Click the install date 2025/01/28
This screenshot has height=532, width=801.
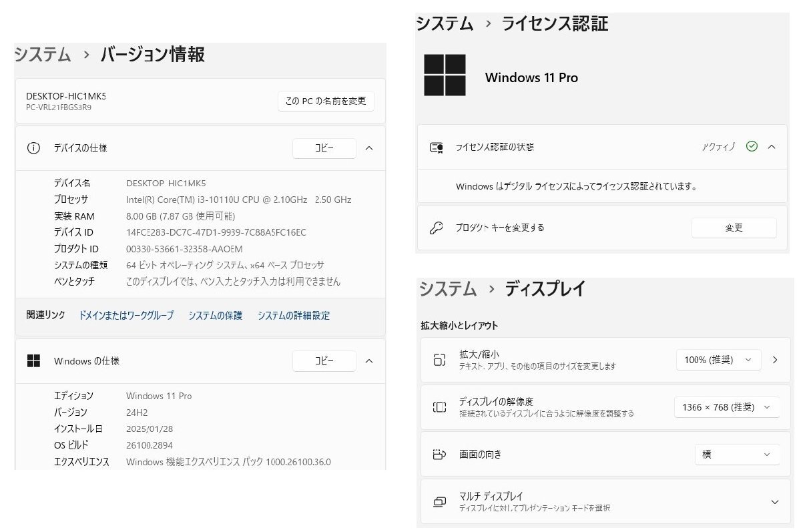(x=150, y=429)
